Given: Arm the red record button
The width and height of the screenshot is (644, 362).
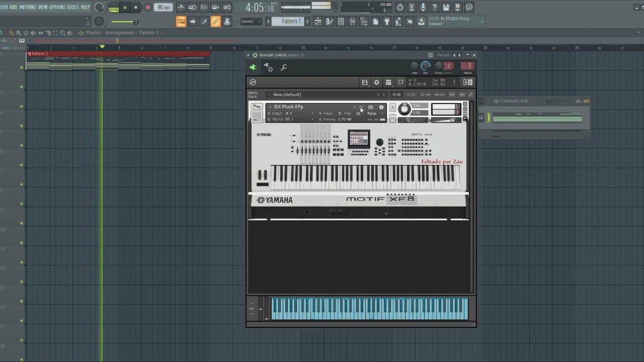Looking at the screenshot, I should tap(148, 8).
